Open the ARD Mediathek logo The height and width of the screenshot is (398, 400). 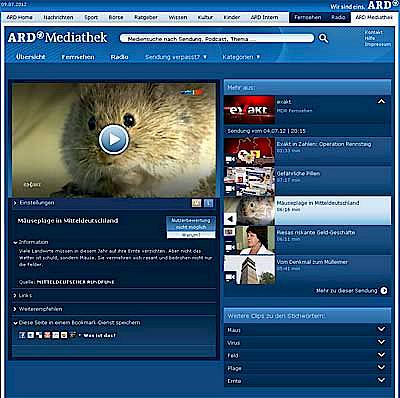(57, 37)
